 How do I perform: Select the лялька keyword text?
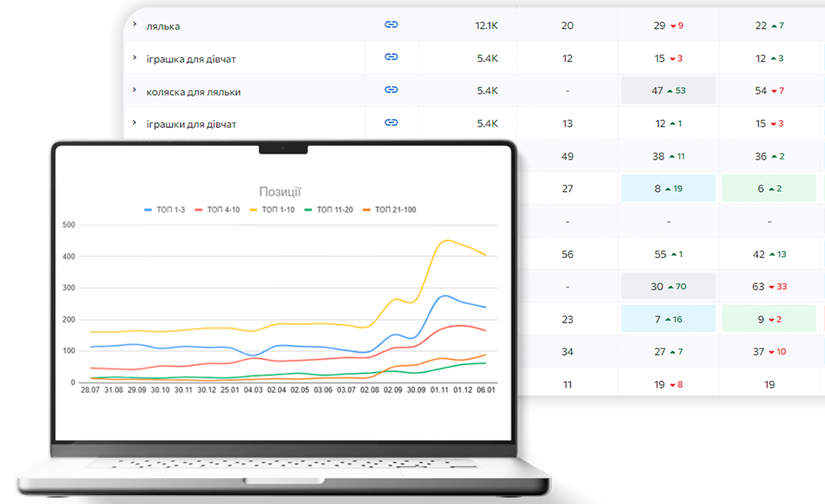pos(163,26)
